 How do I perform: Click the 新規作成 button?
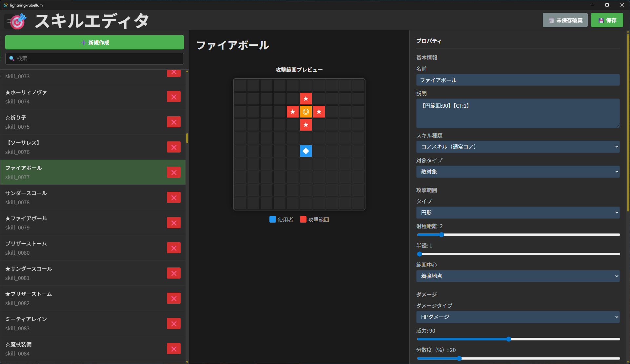pyautogui.click(x=94, y=43)
